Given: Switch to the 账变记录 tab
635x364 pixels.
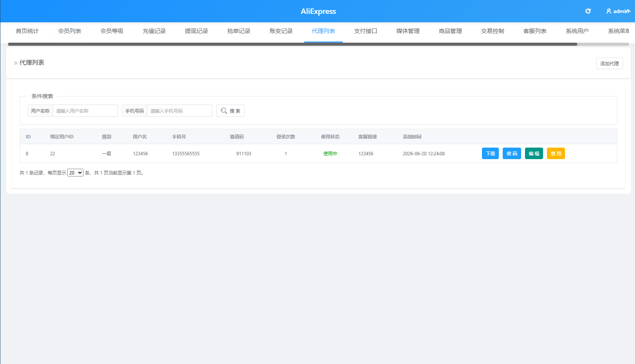Looking at the screenshot, I should 281,31.
